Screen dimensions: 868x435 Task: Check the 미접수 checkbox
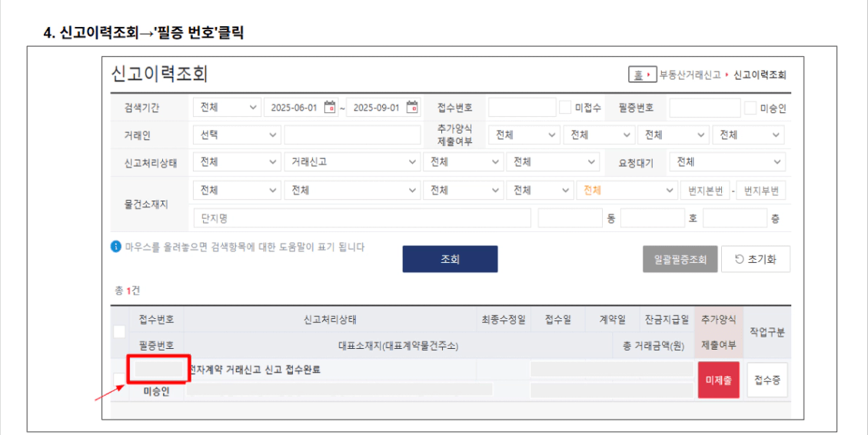click(x=565, y=108)
